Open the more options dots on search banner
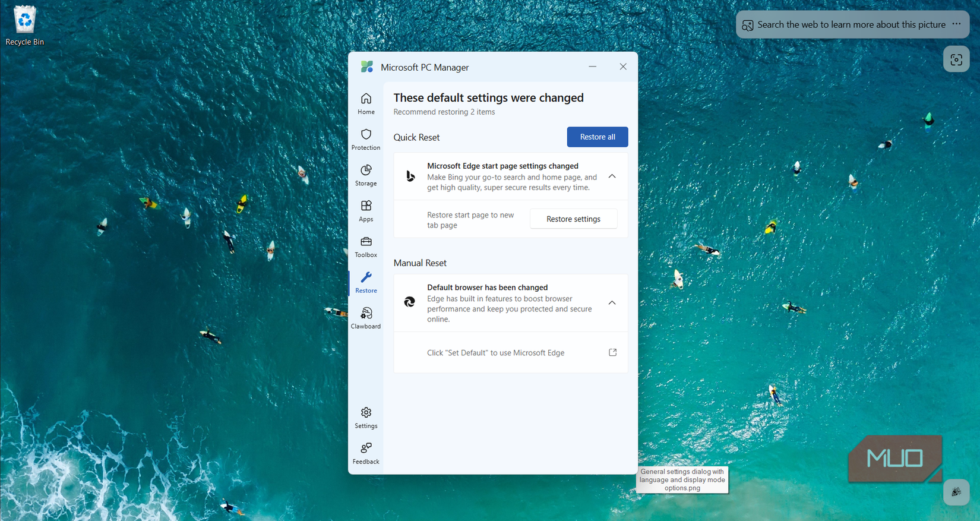The height and width of the screenshot is (521, 980). point(956,24)
